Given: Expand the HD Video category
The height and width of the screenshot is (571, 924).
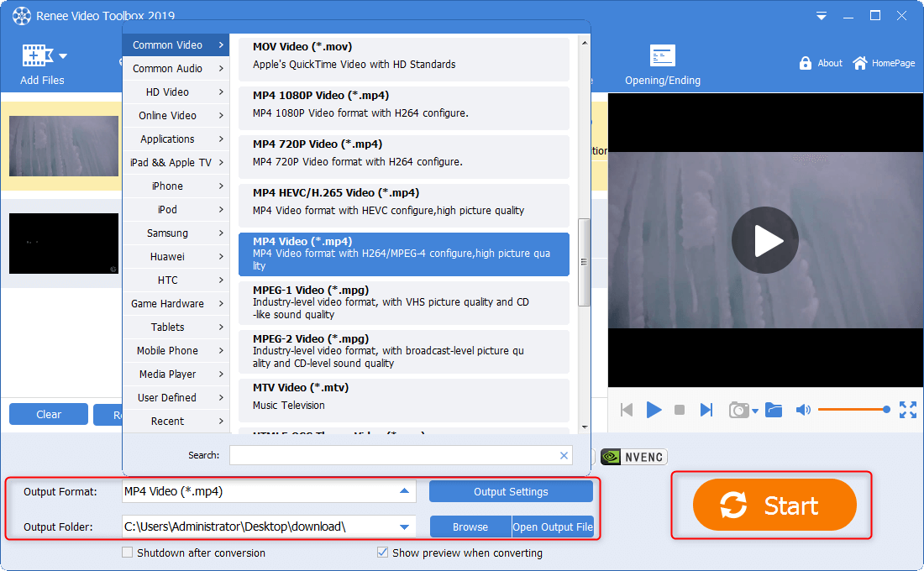Looking at the screenshot, I should 176,92.
